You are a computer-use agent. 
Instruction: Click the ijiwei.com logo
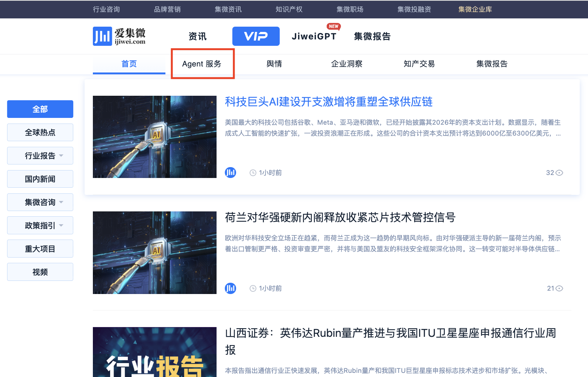(x=119, y=36)
